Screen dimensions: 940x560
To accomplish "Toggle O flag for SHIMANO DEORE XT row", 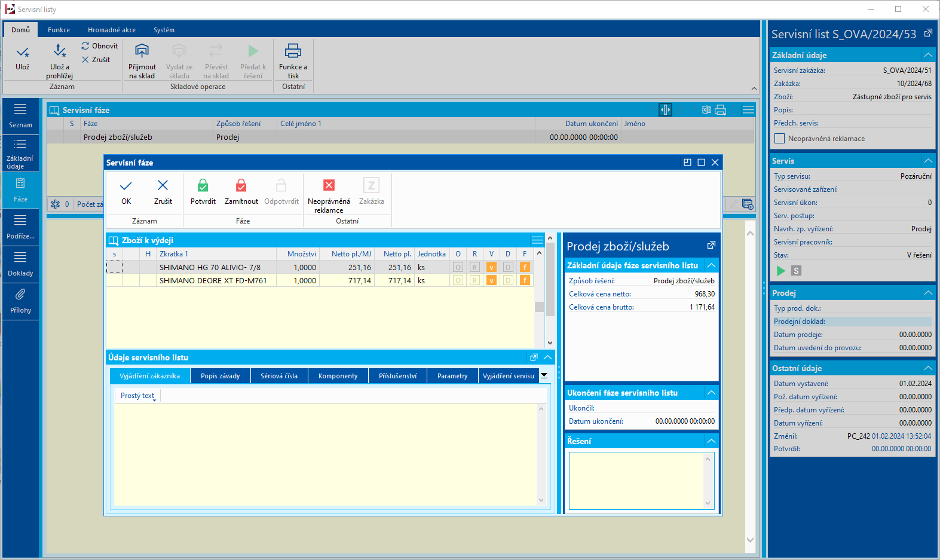I will [458, 280].
